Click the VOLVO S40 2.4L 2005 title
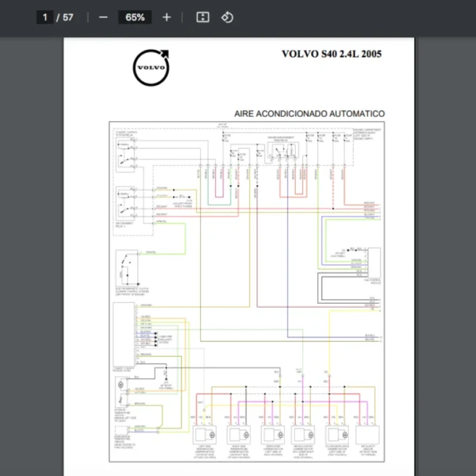 331,55
